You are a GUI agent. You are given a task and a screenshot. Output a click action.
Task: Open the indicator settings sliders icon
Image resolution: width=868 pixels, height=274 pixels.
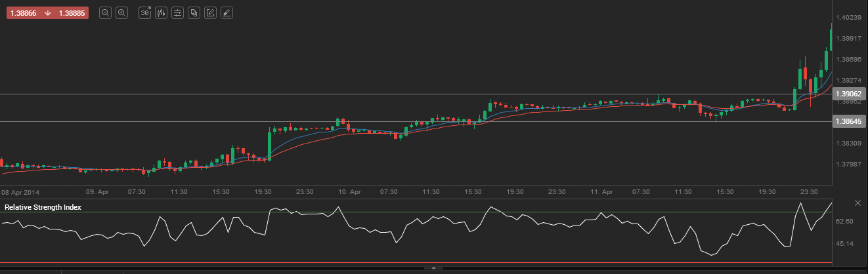coord(177,13)
